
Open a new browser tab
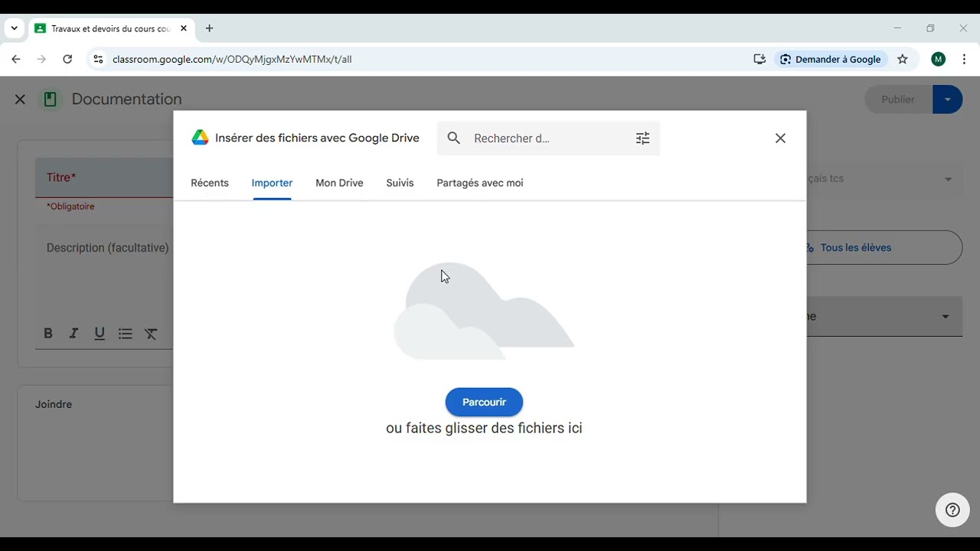coord(209,28)
